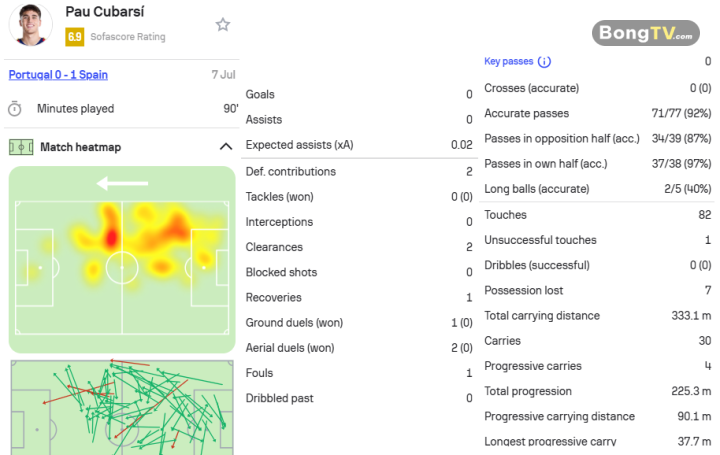The width and height of the screenshot is (720, 455).
Task: Click the Accurate passes stat row
Action: click(x=597, y=113)
